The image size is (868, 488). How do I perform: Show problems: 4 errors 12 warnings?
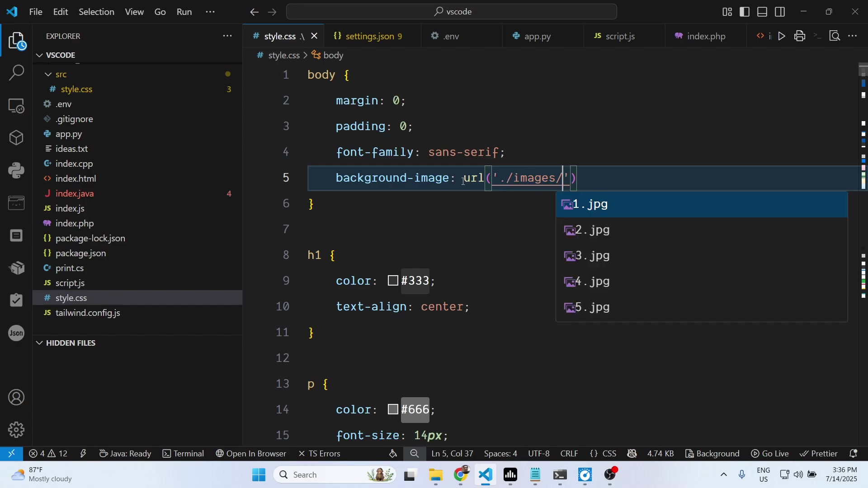48,454
